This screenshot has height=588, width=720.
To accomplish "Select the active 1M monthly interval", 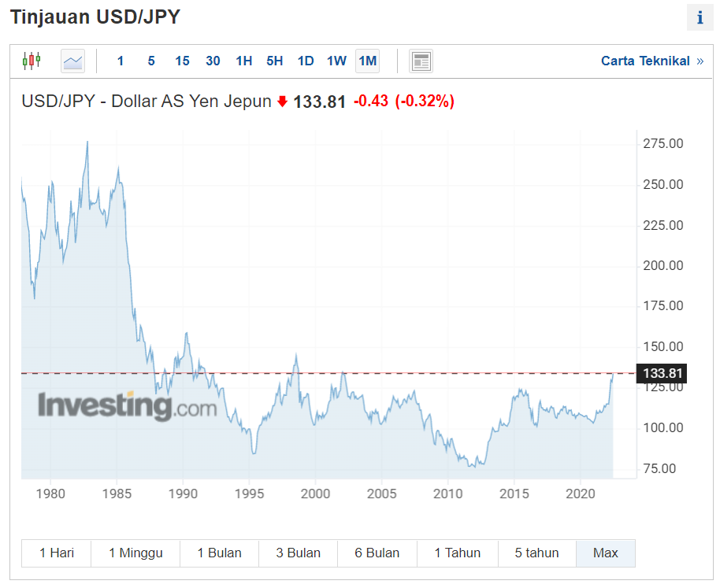I will tap(367, 61).
